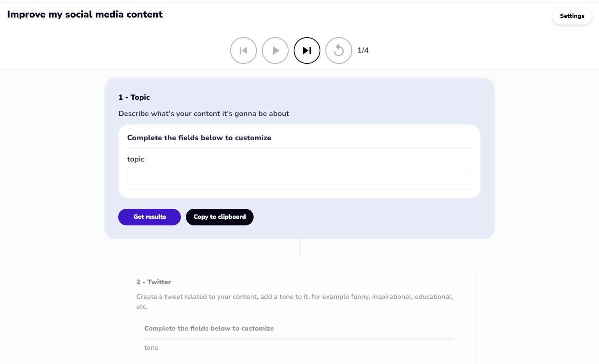Click the "tone" field label
This screenshot has width=599, height=364.
click(151, 348)
